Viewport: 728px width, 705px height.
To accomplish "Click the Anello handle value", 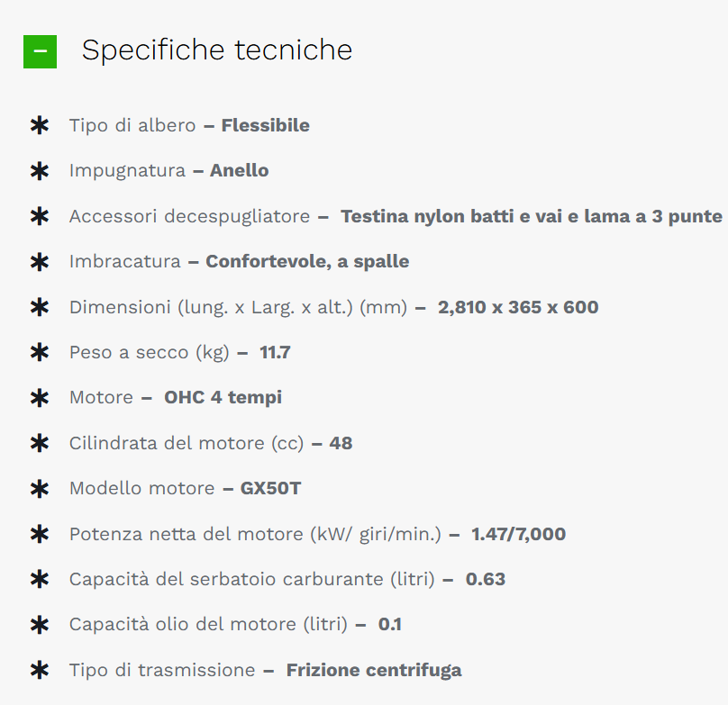I will point(239,170).
